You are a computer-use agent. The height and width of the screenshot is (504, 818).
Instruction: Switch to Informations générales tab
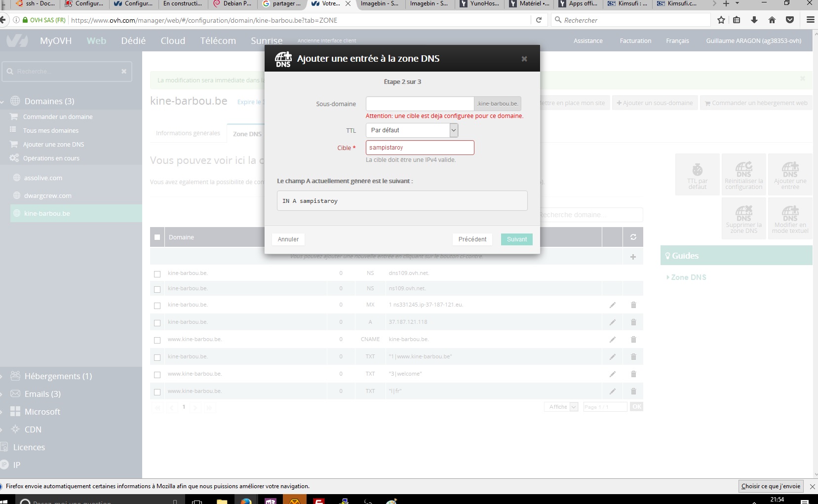188,133
